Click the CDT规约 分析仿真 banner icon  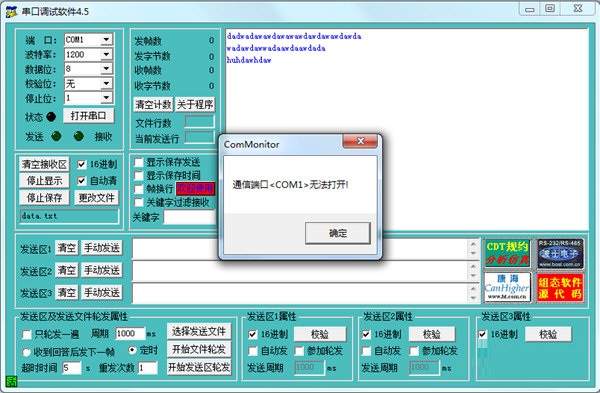click(x=507, y=253)
